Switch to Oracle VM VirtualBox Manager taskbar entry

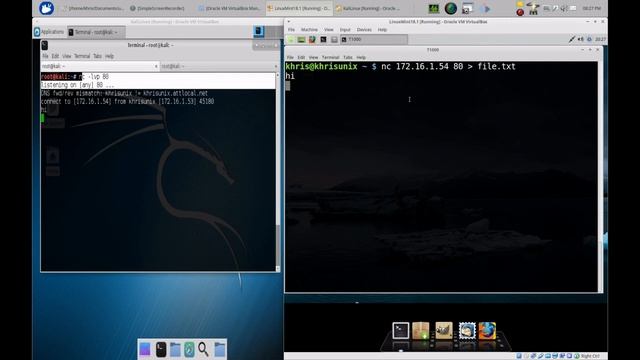[x=229, y=8]
